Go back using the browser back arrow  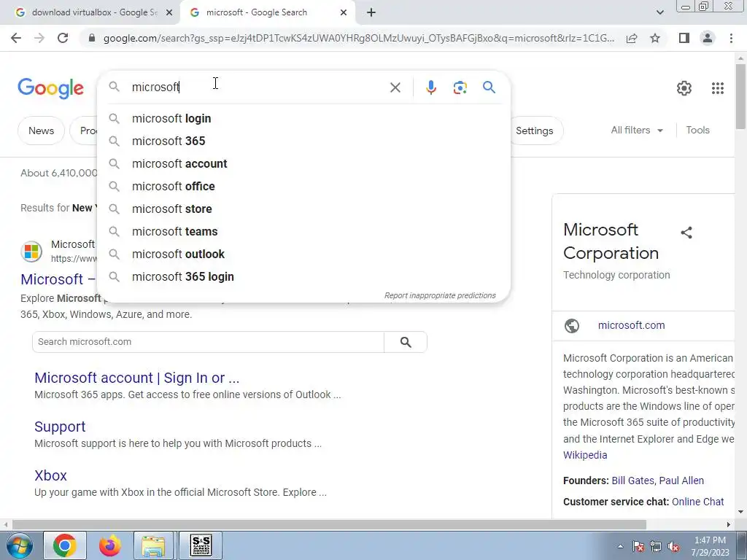tap(16, 38)
